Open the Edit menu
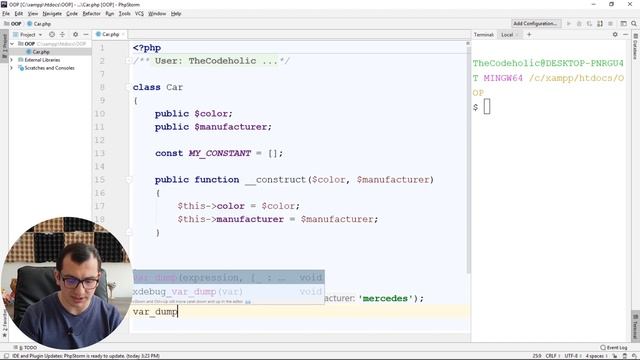 pos(19,13)
